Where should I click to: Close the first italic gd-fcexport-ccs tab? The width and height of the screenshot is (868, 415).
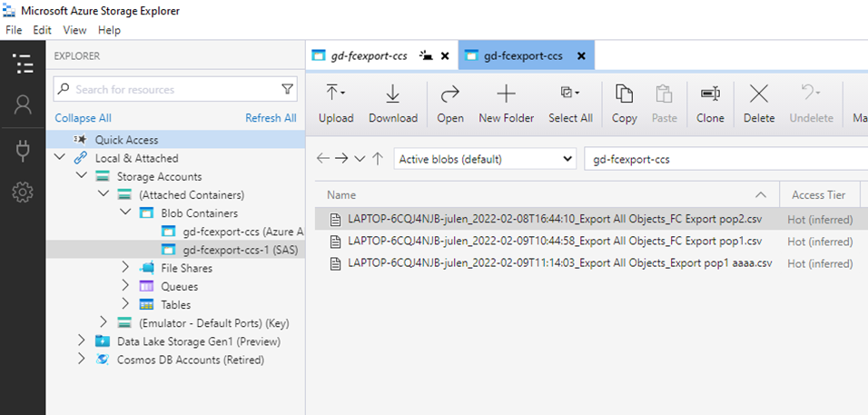pos(445,56)
